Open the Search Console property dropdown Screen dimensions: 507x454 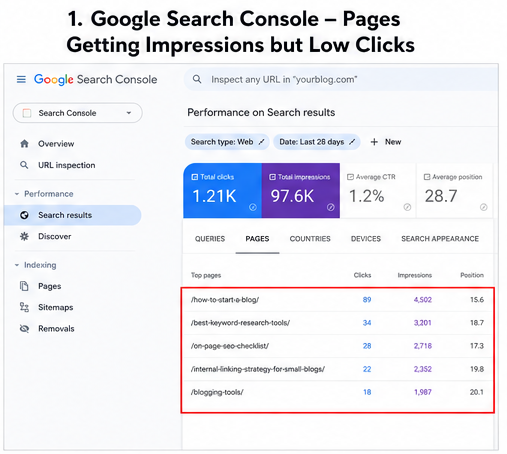pos(78,113)
